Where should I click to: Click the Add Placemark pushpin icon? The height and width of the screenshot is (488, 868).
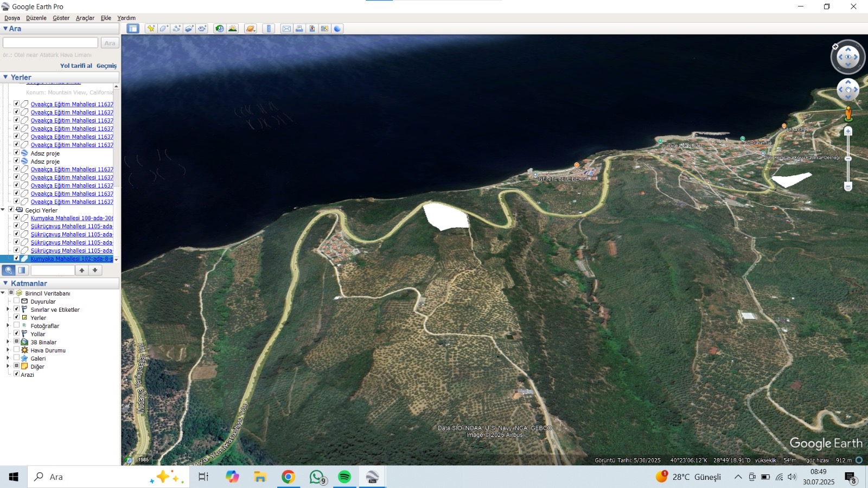pos(151,29)
